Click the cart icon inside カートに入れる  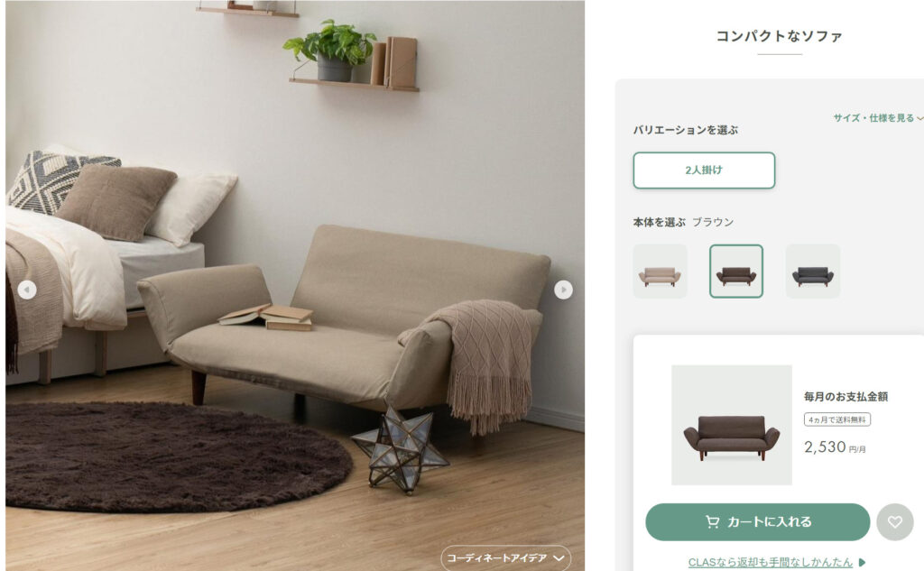713,521
